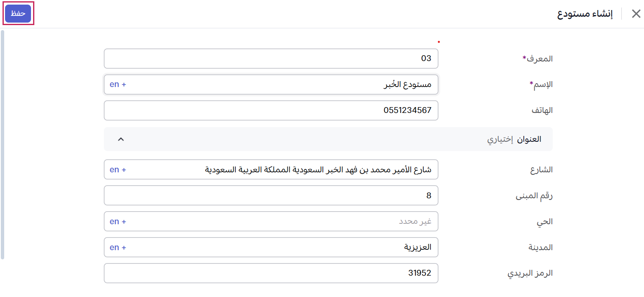Screen dimensions: 644x297
Task: Click the postal code (الرمز البريدي) label
Action: (530, 273)
